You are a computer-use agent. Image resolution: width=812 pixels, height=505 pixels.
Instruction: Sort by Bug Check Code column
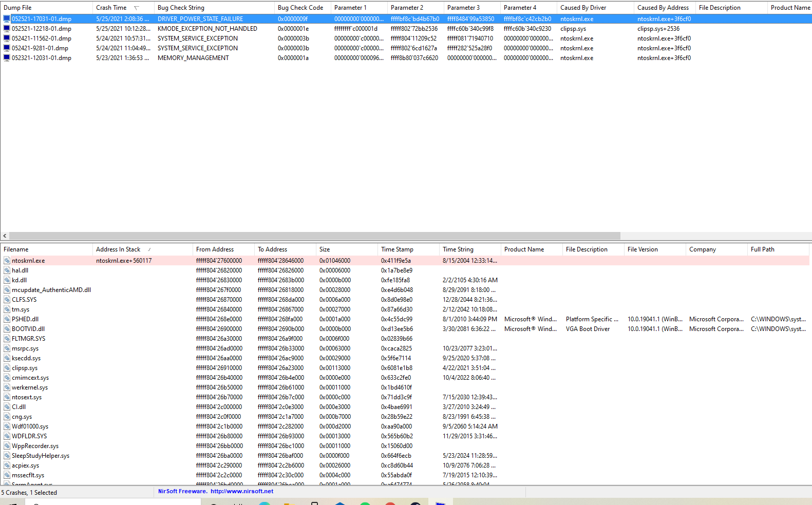(x=303, y=8)
